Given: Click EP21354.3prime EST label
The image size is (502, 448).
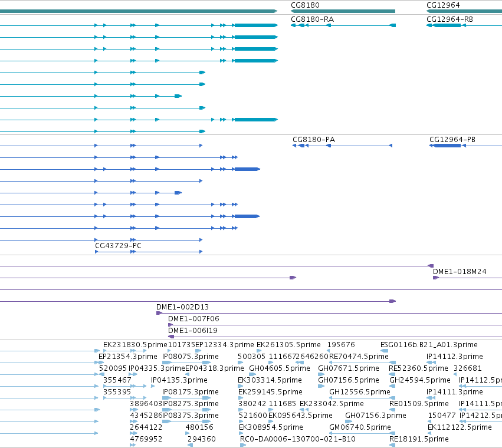Looking at the screenshot, I should point(128,357).
